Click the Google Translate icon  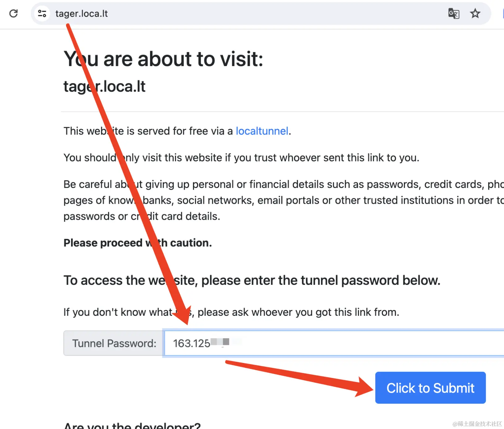pyautogui.click(x=453, y=14)
